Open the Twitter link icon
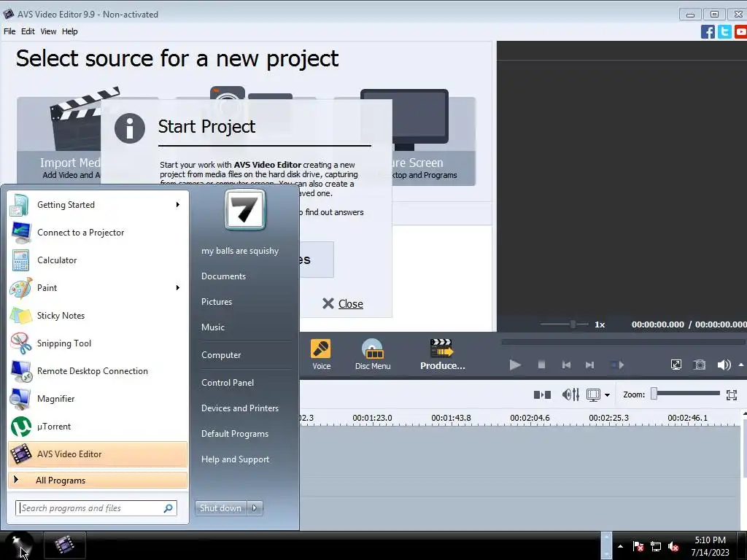The width and height of the screenshot is (747, 560). click(x=724, y=32)
